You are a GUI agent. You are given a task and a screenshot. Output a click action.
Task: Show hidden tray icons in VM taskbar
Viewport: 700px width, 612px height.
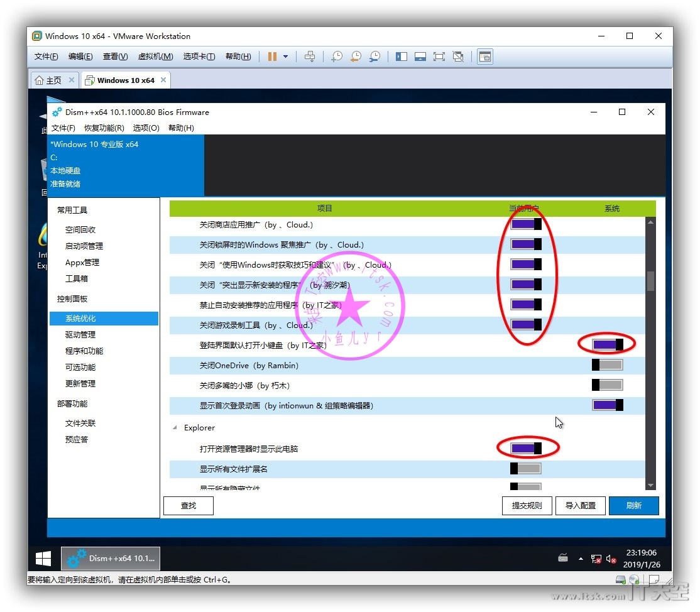581,559
